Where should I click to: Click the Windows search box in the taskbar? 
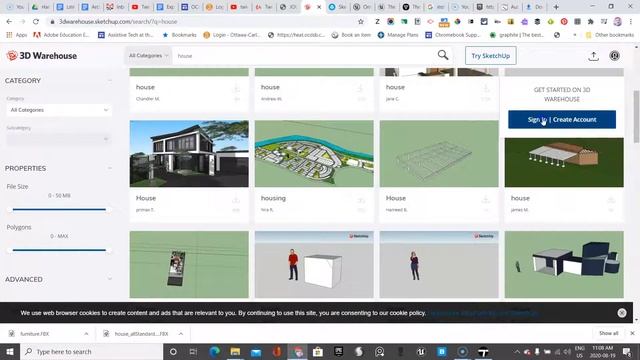coord(91,351)
